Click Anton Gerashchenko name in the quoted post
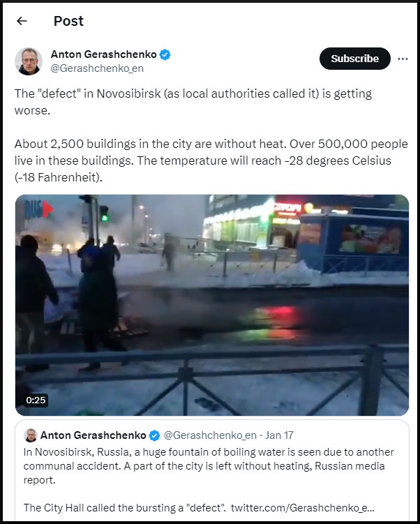420x524 pixels. (93, 435)
